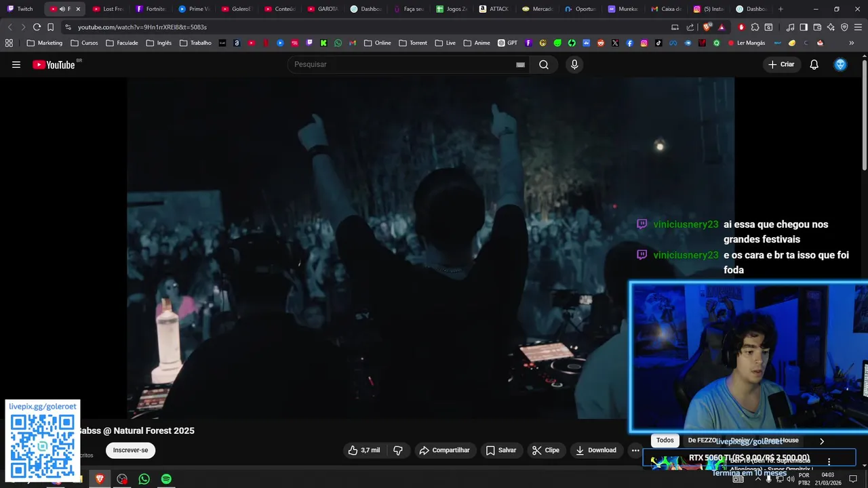Open the Inglês bookmarks folder
The height and width of the screenshot is (488, 868).
click(x=159, y=43)
